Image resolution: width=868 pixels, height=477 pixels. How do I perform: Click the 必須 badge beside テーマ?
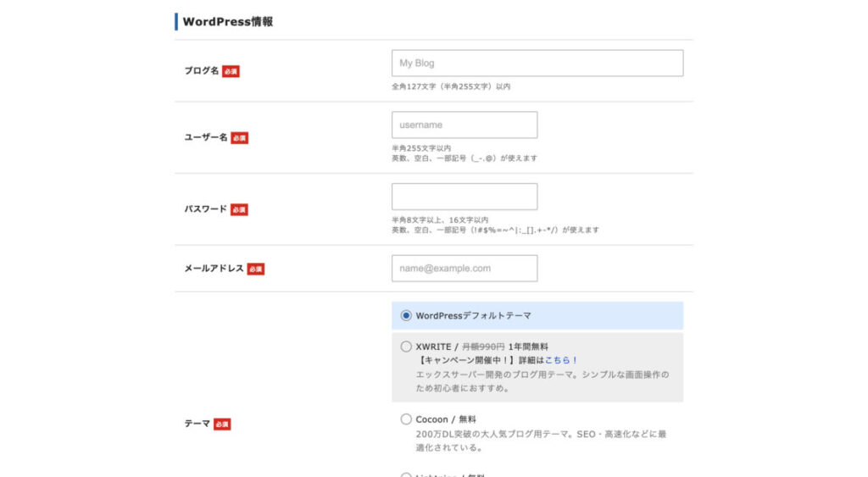[x=221, y=424]
